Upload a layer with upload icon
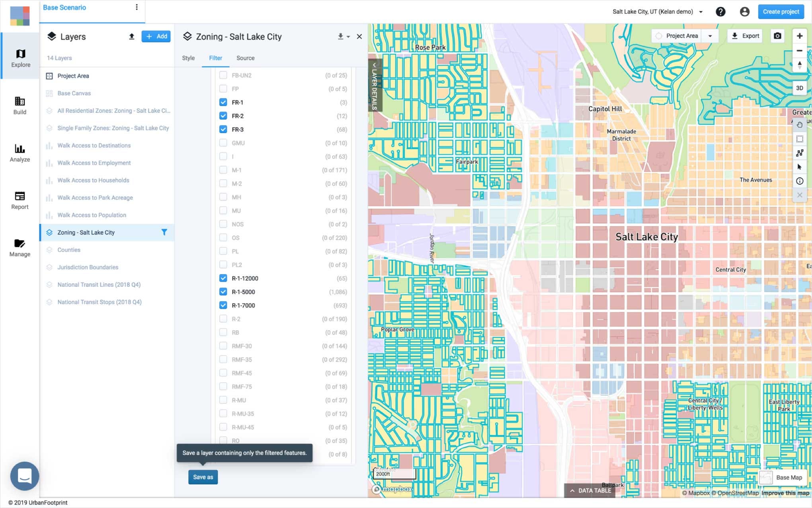This screenshot has height=508, width=812. [131, 37]
